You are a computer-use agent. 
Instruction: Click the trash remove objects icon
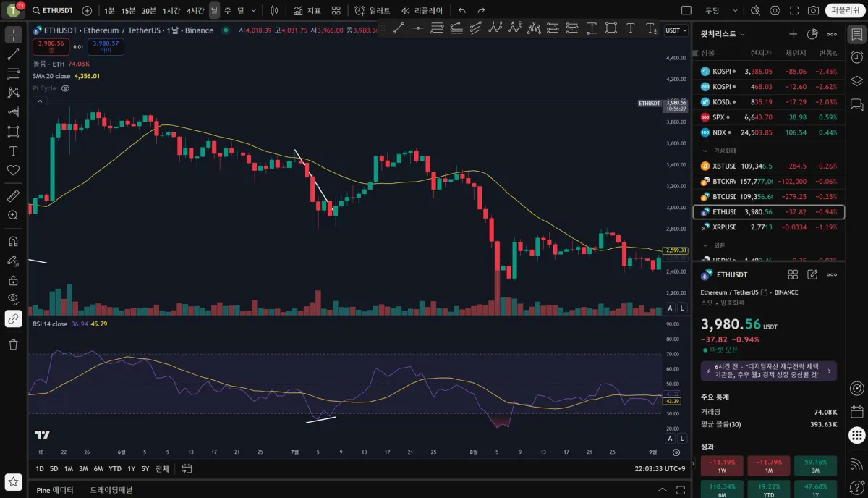click(13, 345)
